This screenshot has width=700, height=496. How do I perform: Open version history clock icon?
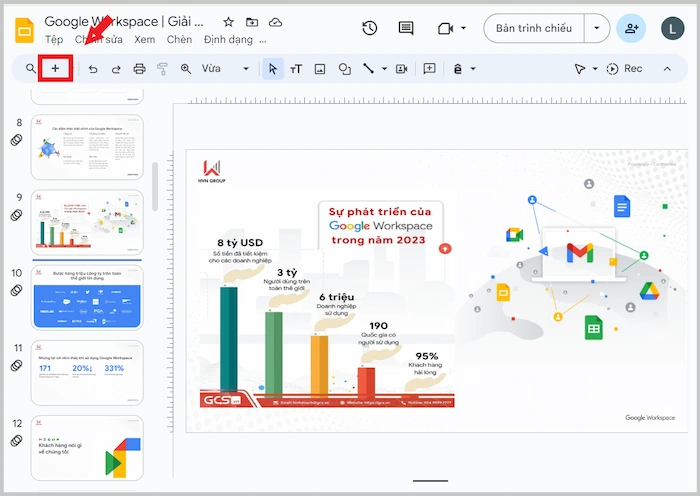[370, 29]
